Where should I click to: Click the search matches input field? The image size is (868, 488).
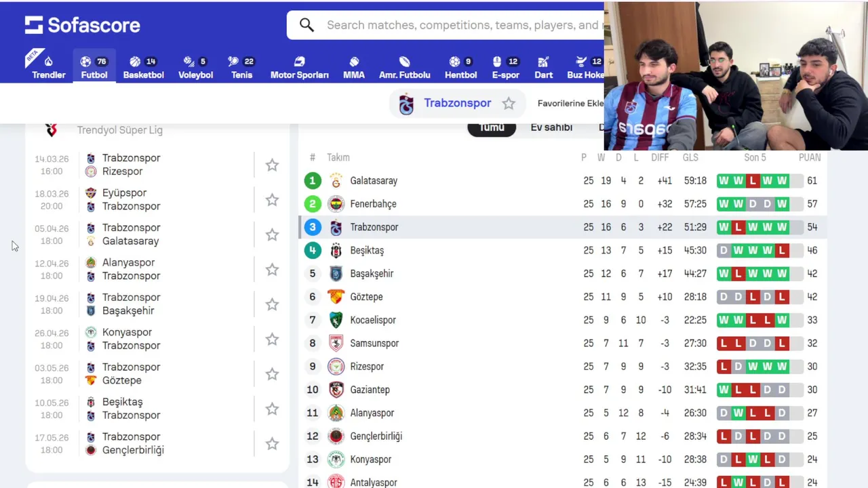point(461,25)
